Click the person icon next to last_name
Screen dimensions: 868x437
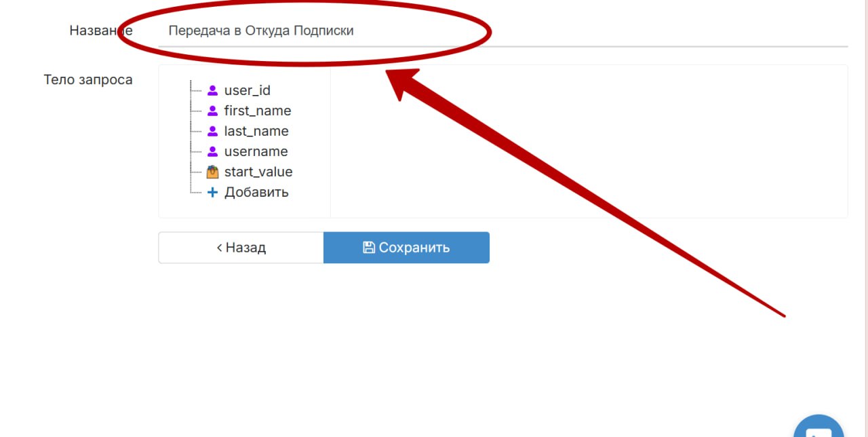pyautogui.click(x=212, y=131)
